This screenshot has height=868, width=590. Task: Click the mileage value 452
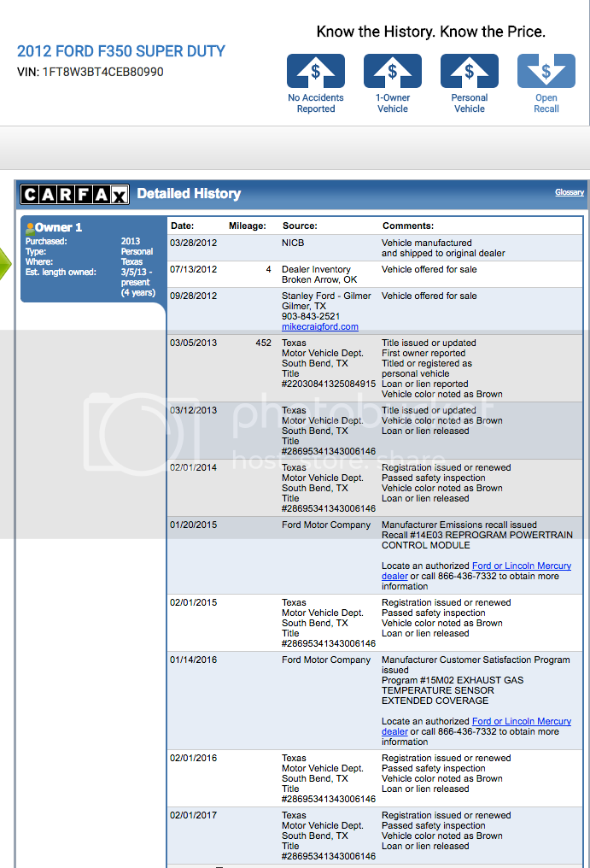pos(264,343)
